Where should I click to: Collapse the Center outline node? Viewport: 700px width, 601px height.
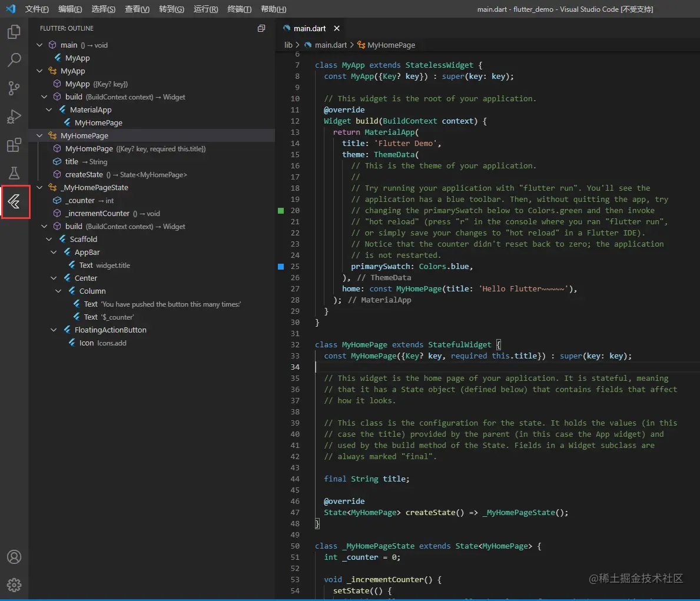point(54,278)
